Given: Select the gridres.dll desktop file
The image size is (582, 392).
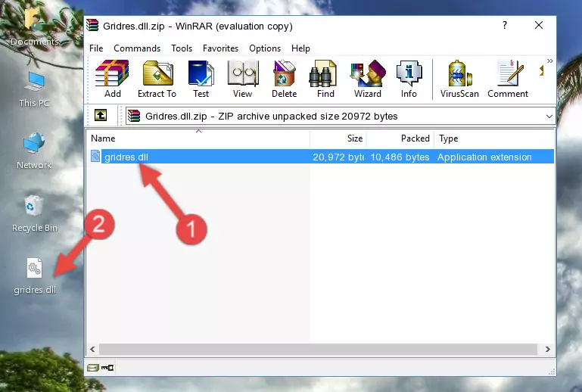Looking at the screenshot, I should (x=35, y=276).
